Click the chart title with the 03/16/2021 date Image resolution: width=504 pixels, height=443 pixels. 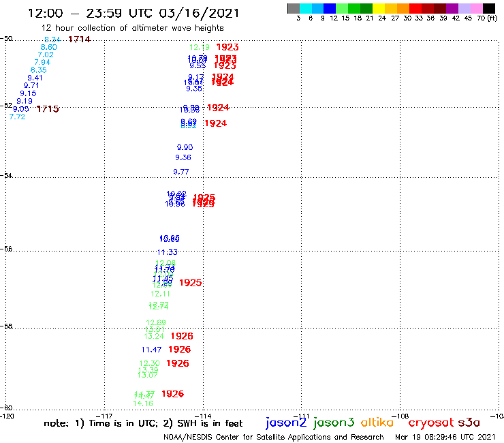click(x=133, y=13)
